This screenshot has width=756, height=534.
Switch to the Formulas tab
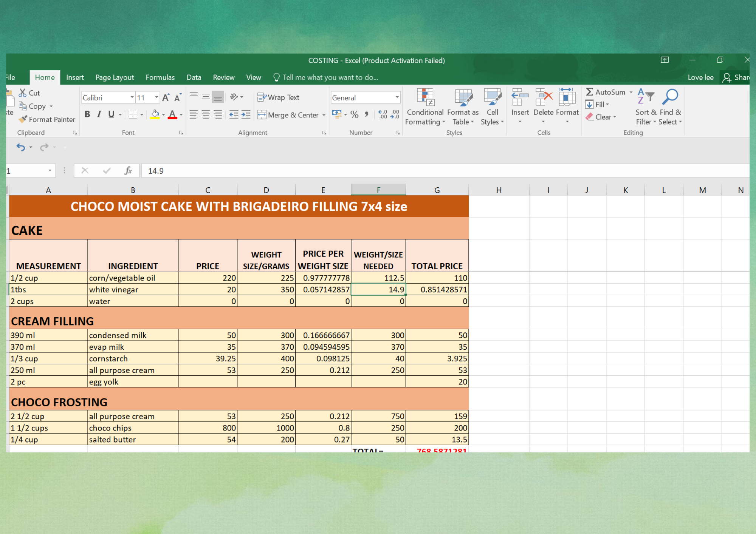pyautogui.click(x=160, y=77)
